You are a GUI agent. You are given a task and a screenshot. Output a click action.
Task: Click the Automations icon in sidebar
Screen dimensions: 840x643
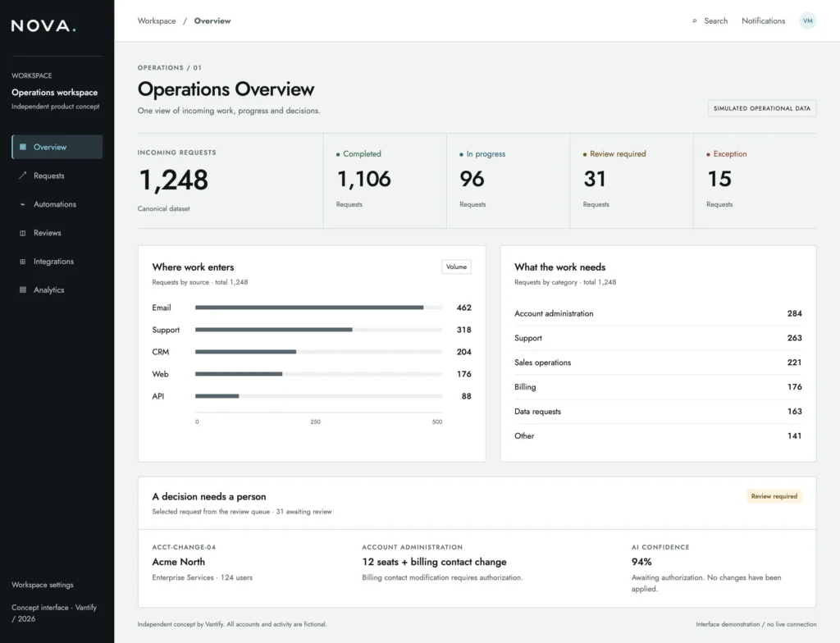click(22, 204)
